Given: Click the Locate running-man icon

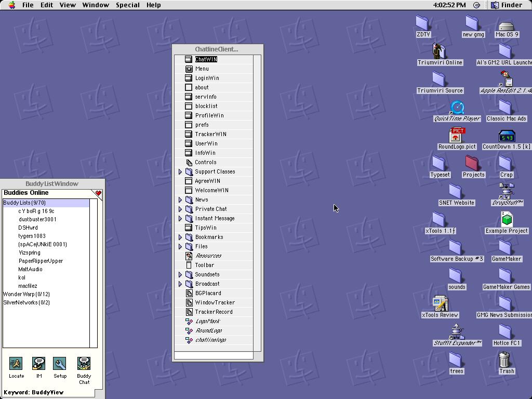Looking at the screenshot, I should [x=16, y=363].
